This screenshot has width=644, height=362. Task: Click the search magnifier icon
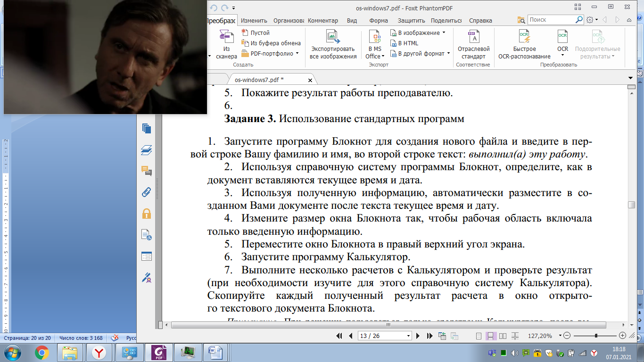(x=579, y=20)
